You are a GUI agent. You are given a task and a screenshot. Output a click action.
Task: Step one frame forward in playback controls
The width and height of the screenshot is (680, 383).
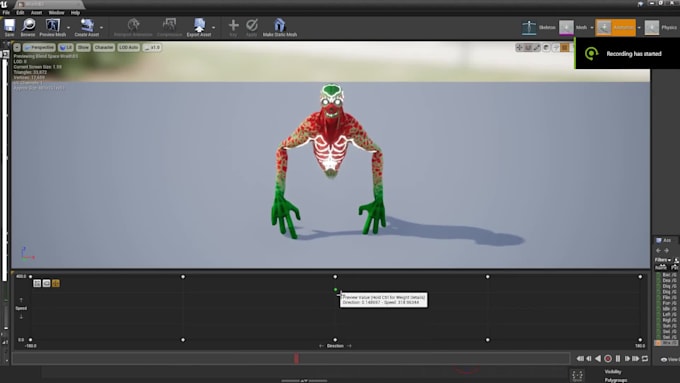coord(627,358)
